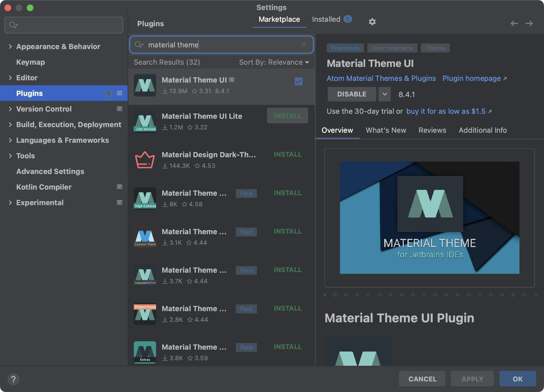Click the Material Design Dark-Theme crown icon

click(145, 160)
